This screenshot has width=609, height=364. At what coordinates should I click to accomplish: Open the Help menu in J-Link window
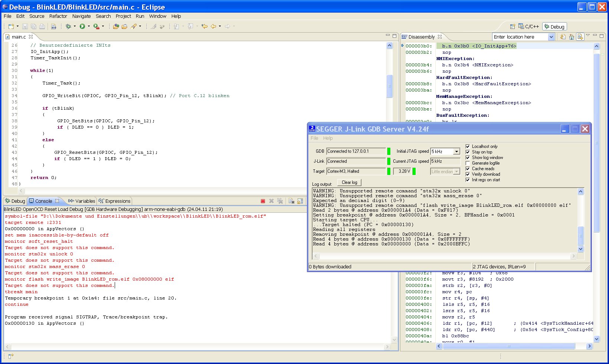coord(328,138)
